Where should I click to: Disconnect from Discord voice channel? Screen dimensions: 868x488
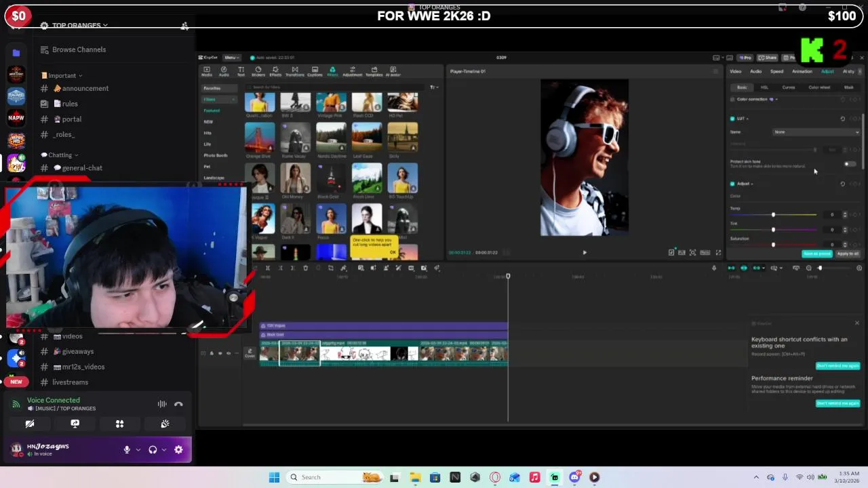pyautogui.click(x=178, y=404)
